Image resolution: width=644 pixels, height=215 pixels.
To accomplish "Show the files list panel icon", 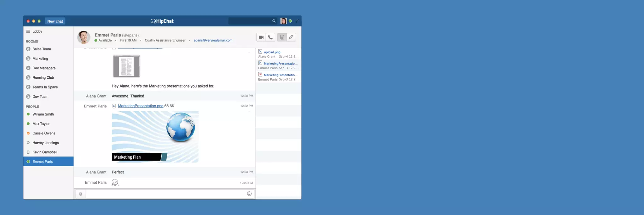I will (x=282, y=37).
